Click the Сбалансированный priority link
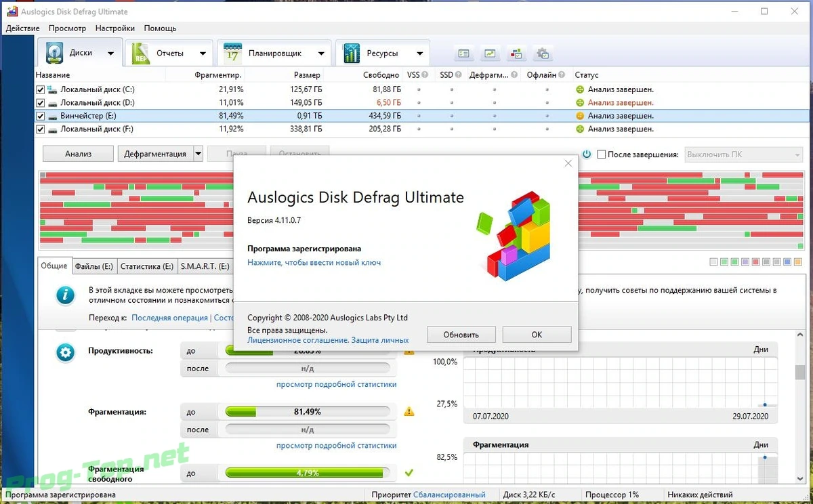The image size is (813, 504). (449, 495)
